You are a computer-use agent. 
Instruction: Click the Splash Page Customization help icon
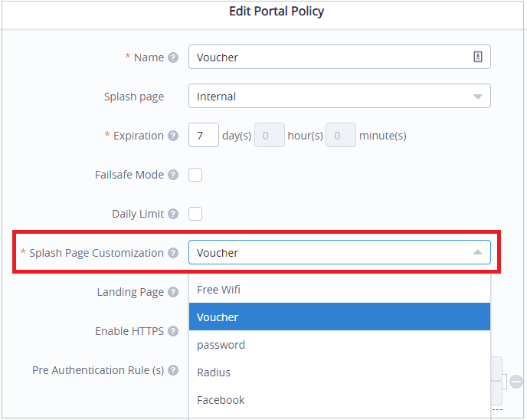tap(173, 253)
